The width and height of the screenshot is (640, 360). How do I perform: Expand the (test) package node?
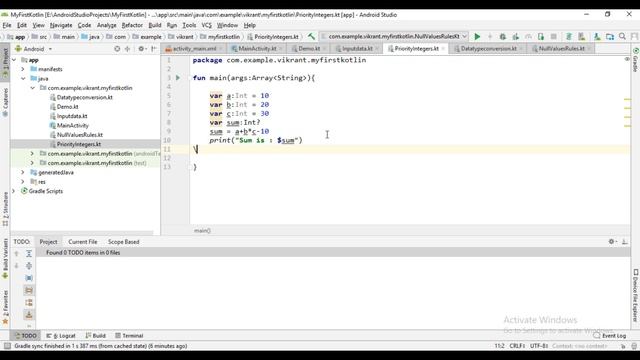point(33,163)
